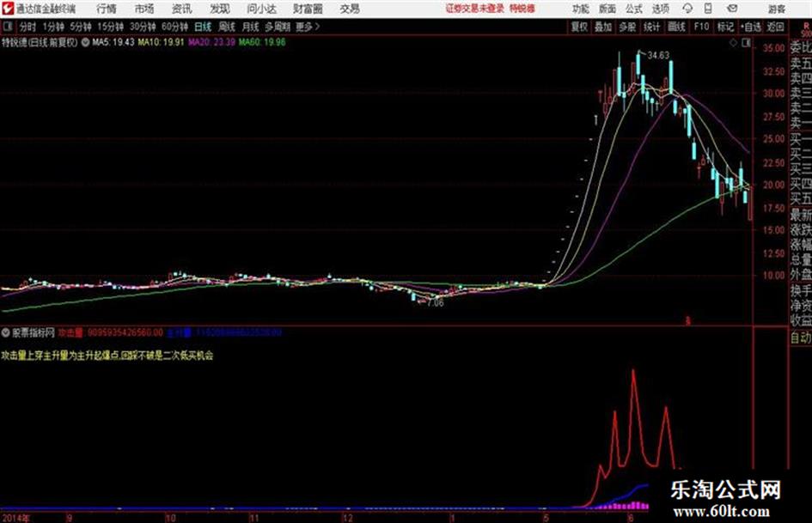Switch to 1分钟 period tab
This screenshot has width=812, height=523.
[x=53, y=27]
